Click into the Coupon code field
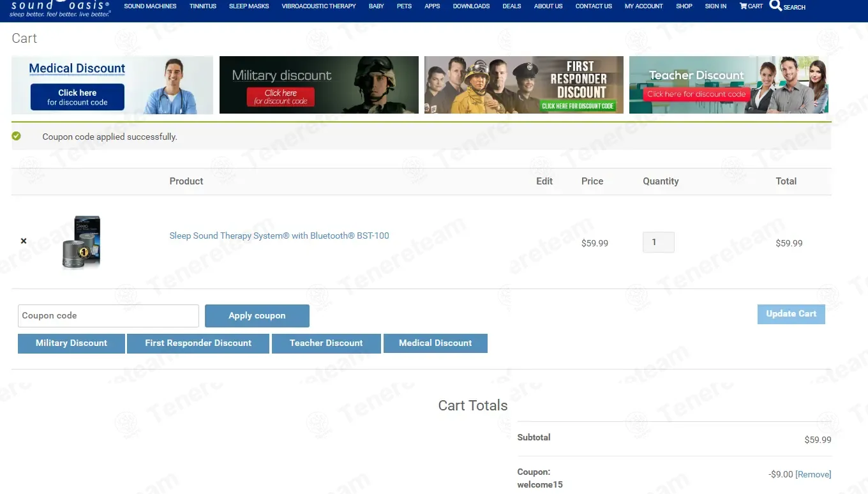The height and width of the screenshot is (494, 868). click(108, 316)
